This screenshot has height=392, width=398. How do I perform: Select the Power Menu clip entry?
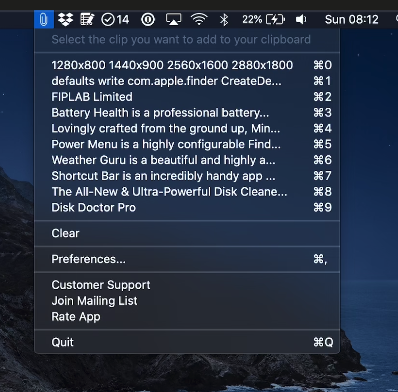tap(187, 144)
